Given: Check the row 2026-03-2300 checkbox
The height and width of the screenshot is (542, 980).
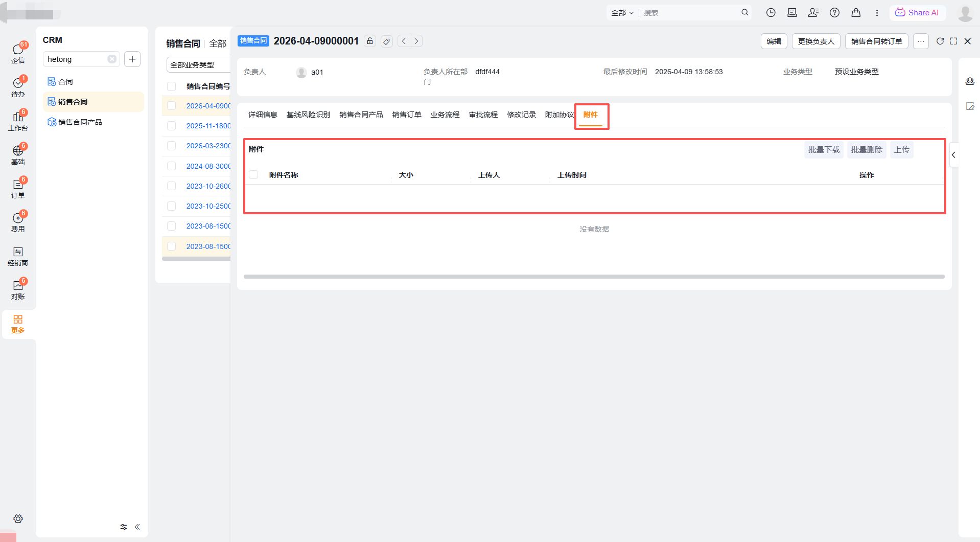Looking at the screenshot, I should point(172,146).
